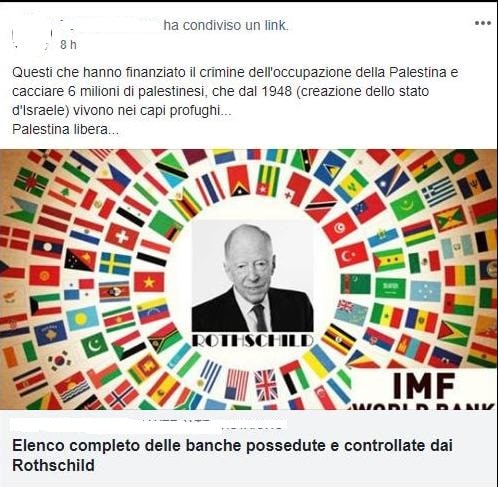Click the green Saudi Arabia flag
The width and height of the screenshot is (498, 487).
click(x=390, y=288)
